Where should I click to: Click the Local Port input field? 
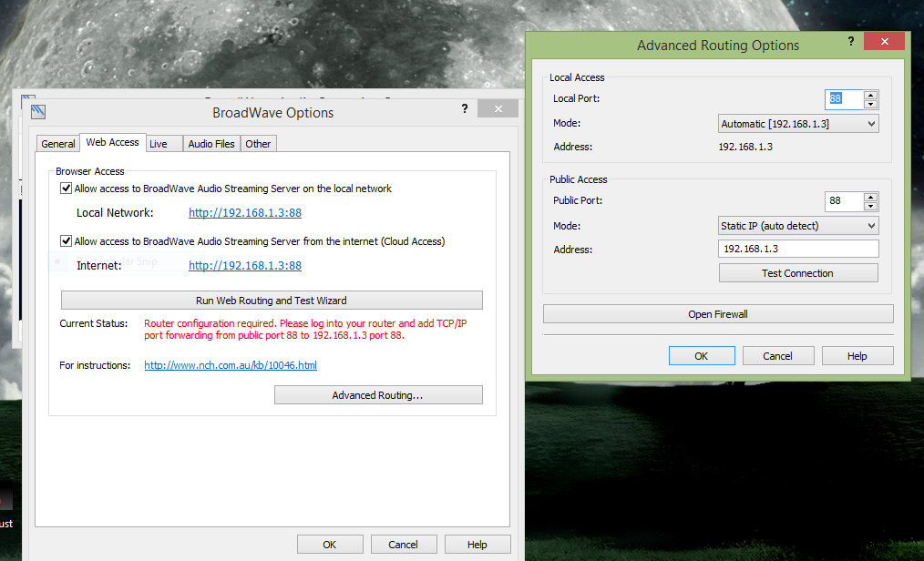coord(844,99)
